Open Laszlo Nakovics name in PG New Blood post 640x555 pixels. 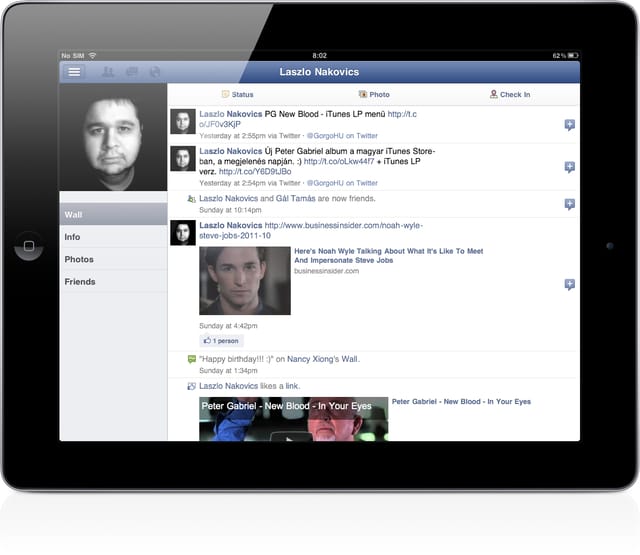click(231, 114)
